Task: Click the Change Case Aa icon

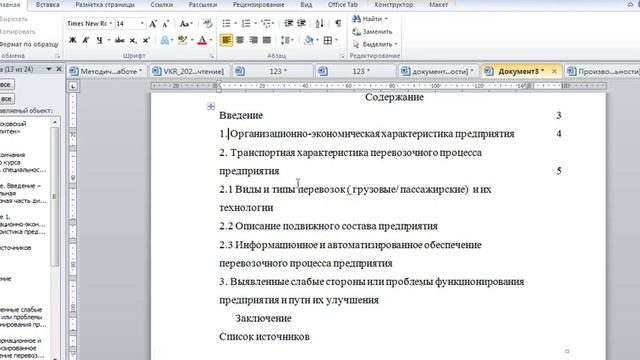Action: coord(186,24)
